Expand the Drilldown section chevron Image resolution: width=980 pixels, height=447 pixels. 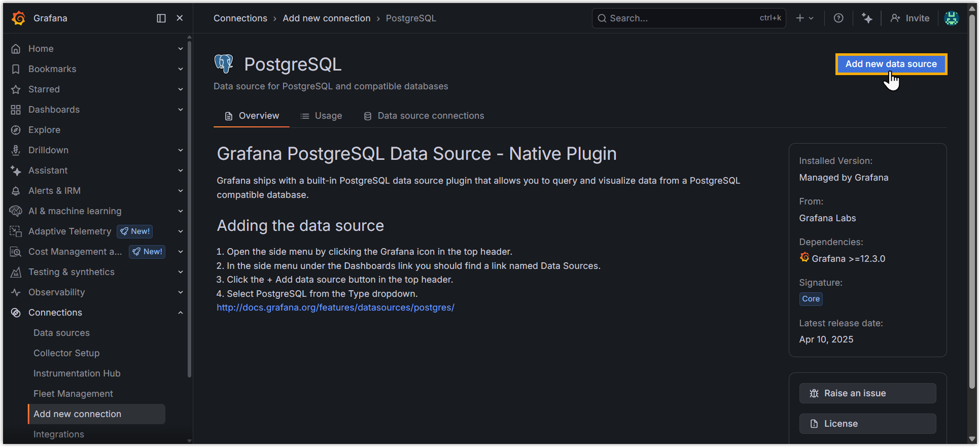point(181,150)
